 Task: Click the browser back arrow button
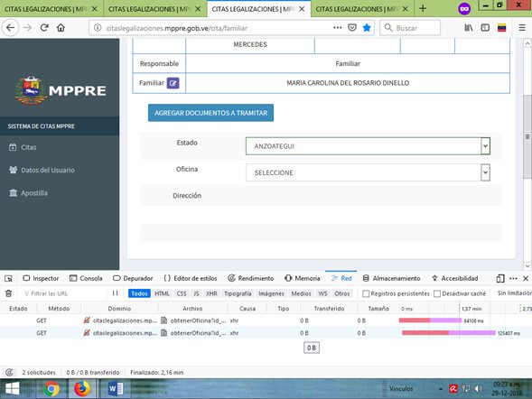pyautogui.click(x=10, y=28)
